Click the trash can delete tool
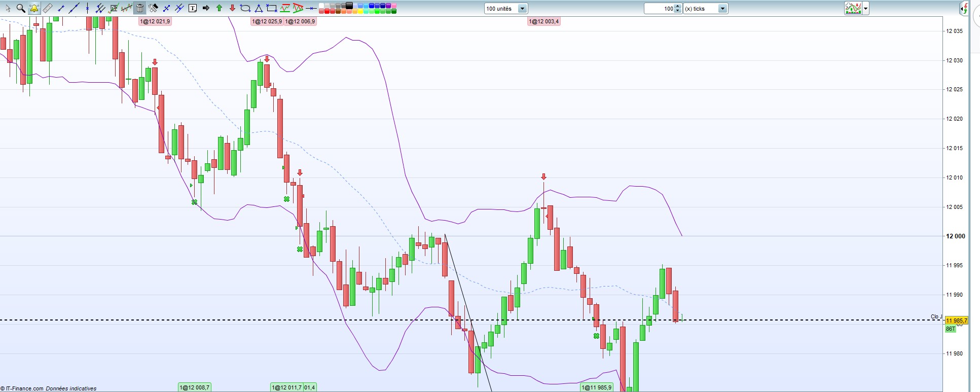980x392 pixels. [x=140, y=8]
